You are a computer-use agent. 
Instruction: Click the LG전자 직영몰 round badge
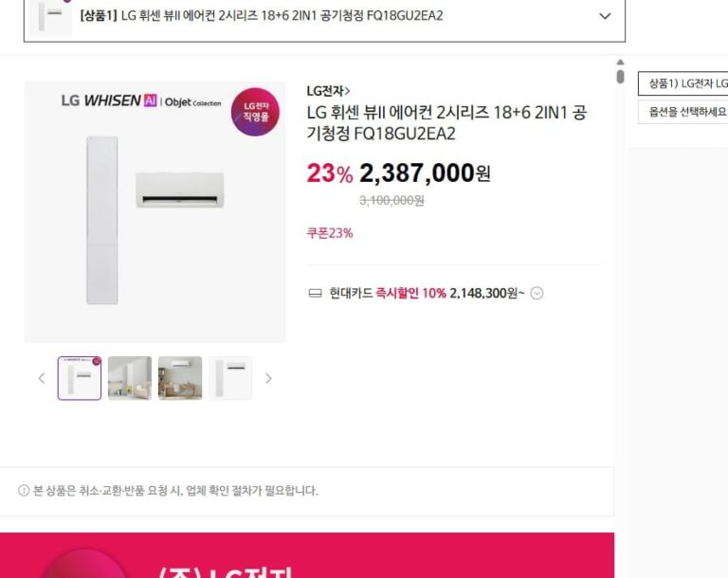255,112
